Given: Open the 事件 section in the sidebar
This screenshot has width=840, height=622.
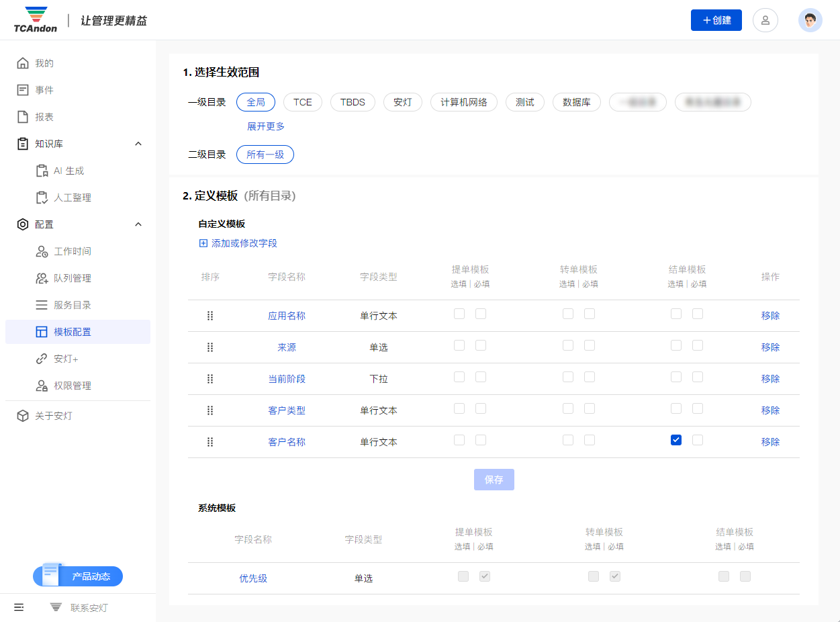Looking at the screenshot, I should [40, 89].
